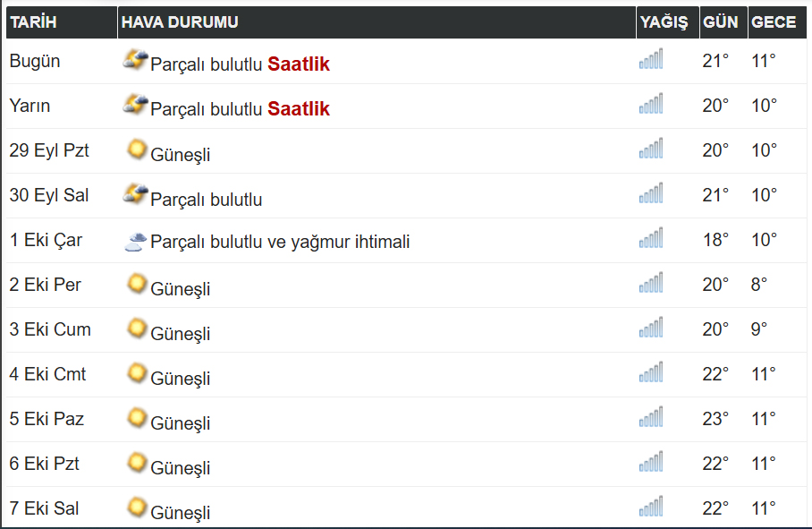Click the sunny icon for 2 Eki Per
Screen dimensions: 812x529
click(137, 285)
